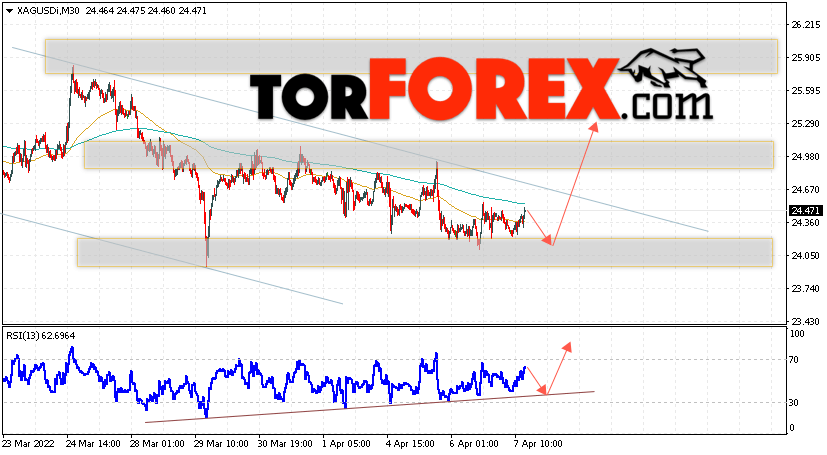Select the 25.905 price axis label
This screenshot has width=827, height=455.
[805, 57]
